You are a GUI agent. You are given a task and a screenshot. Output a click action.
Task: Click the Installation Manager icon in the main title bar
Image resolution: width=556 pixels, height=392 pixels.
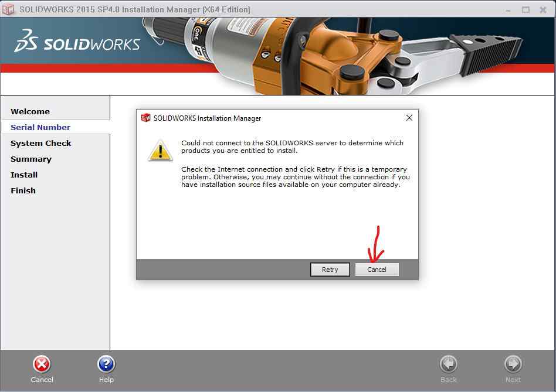coord(9,9)
